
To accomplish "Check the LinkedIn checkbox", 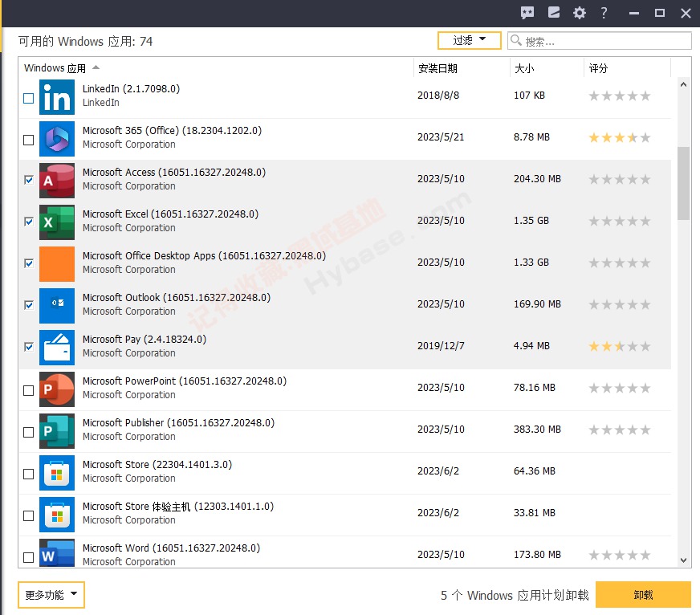I will [x=29, y=98].
